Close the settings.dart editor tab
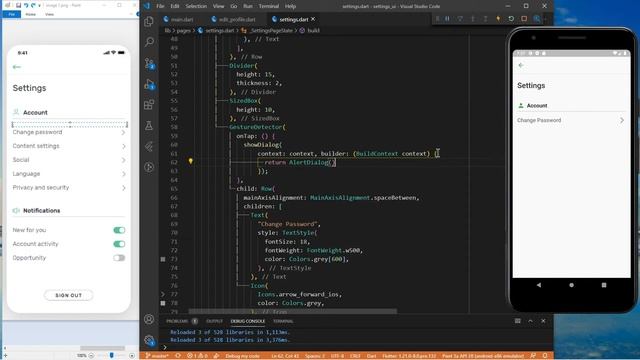Viewport: 640px width, 360px height. [313, 19]
